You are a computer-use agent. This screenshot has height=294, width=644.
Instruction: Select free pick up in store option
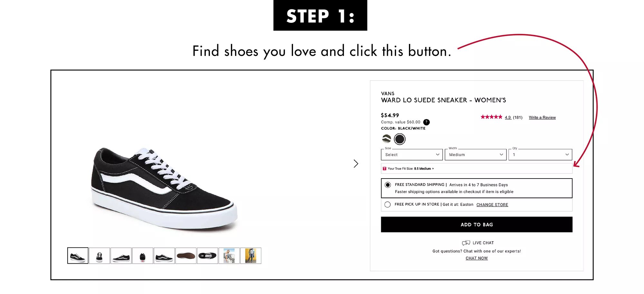click(x=388, y=205)
